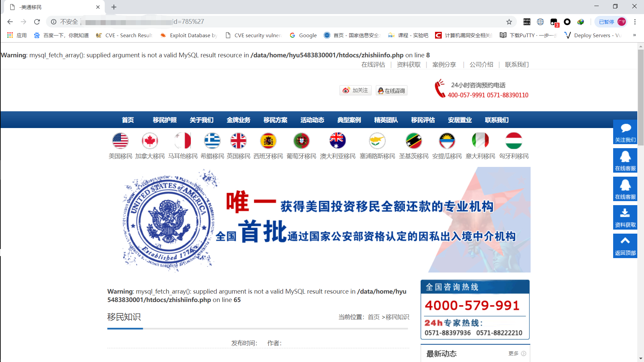Select 关于我们 in the navigation bar

[x=202, y=120]
